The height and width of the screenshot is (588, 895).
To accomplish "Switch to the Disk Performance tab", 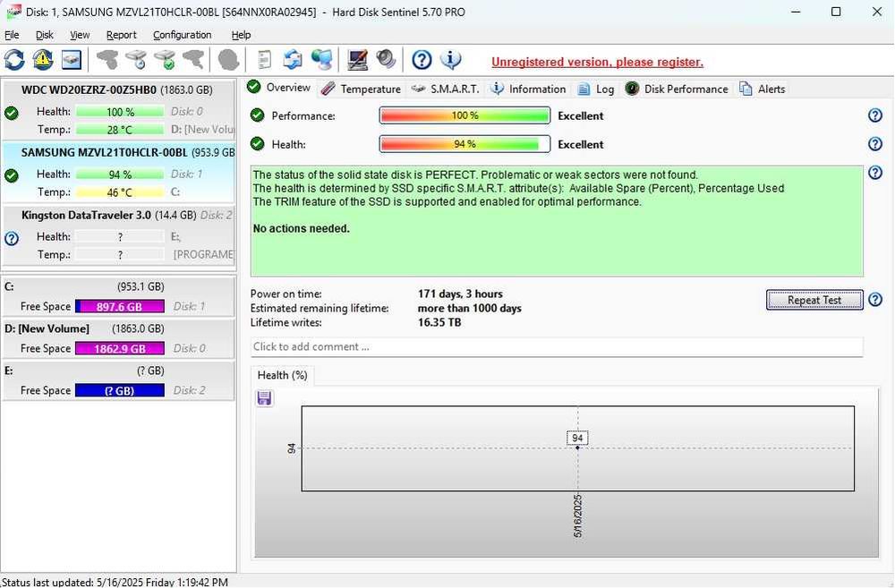I will pos(677,89).
